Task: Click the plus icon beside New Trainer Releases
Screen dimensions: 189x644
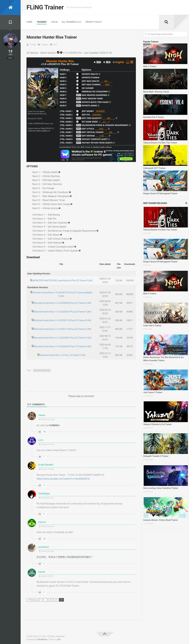Action: pyautogui.click(x=186, y=203)
